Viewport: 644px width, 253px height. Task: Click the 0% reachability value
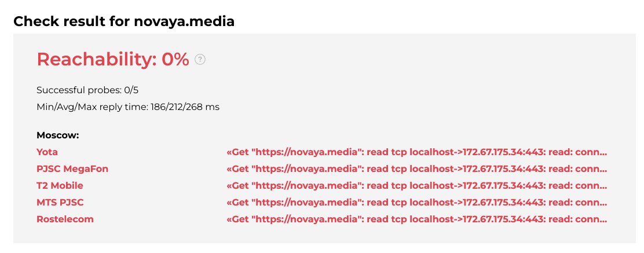(175, 59)
